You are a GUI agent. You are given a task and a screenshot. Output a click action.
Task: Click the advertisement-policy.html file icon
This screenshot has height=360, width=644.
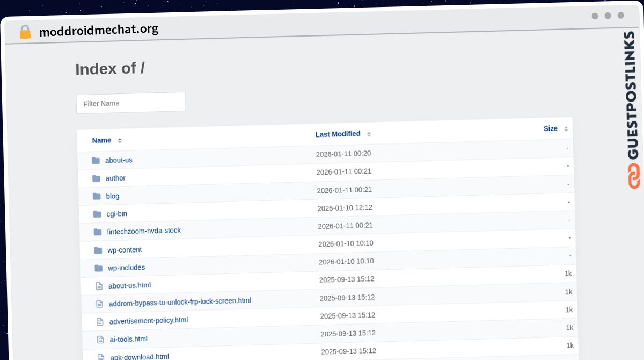[100, 321]
